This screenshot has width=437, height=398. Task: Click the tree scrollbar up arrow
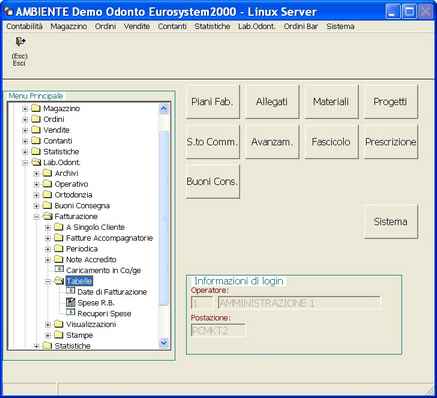164,108
